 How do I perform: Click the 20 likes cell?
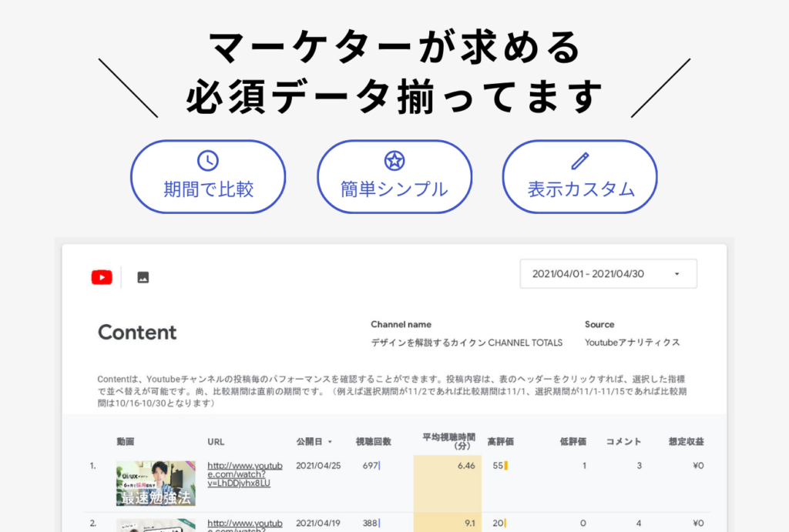(498, 523)
